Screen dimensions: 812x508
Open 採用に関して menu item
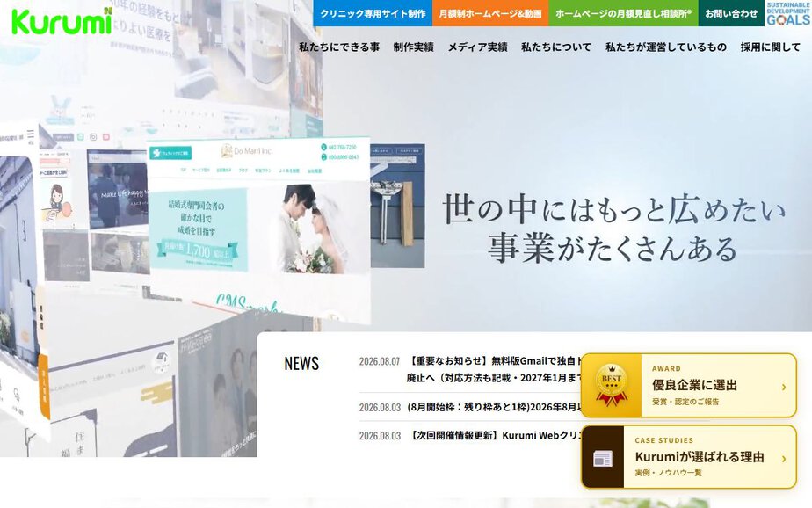(x=771, y=47)
